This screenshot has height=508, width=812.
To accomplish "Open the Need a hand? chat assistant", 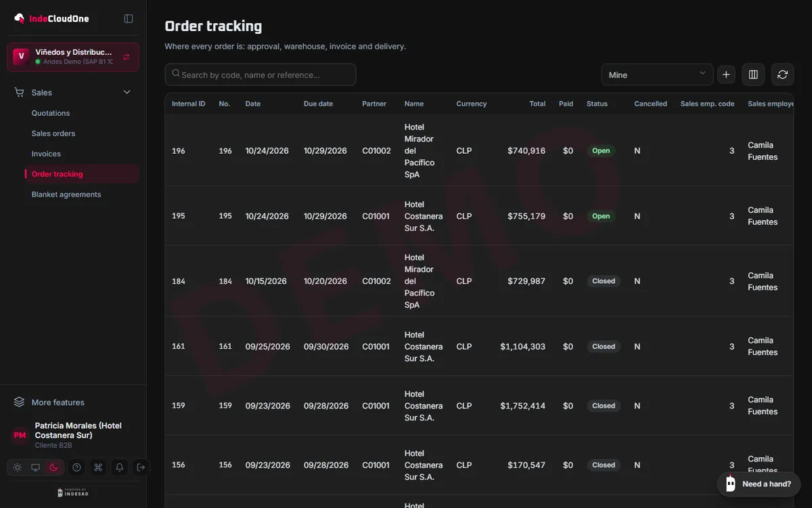I will coord(759,484).
